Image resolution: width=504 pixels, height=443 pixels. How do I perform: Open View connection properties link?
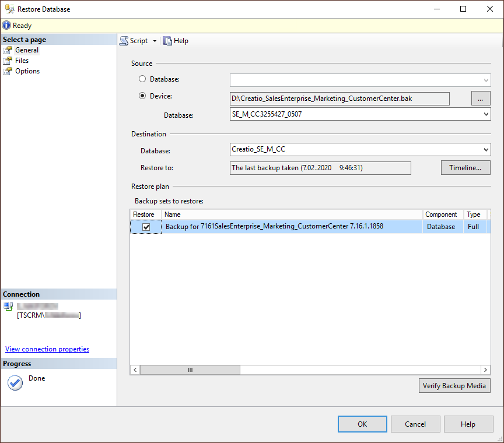(x=47, y=349)
